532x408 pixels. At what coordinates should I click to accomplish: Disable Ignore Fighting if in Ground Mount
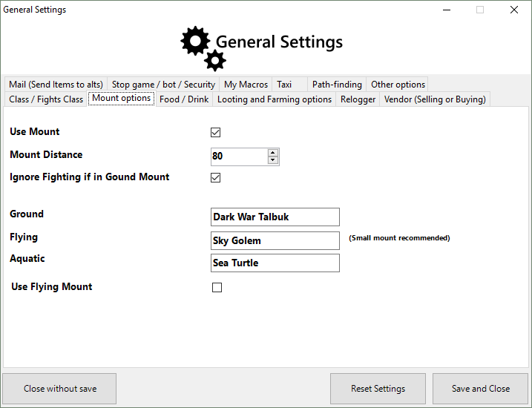pos(216,177)
